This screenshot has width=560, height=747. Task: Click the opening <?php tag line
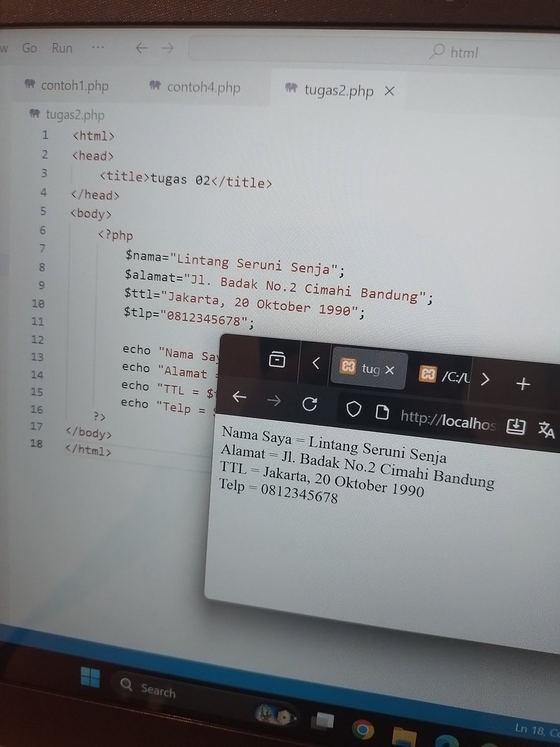[116, 235]
